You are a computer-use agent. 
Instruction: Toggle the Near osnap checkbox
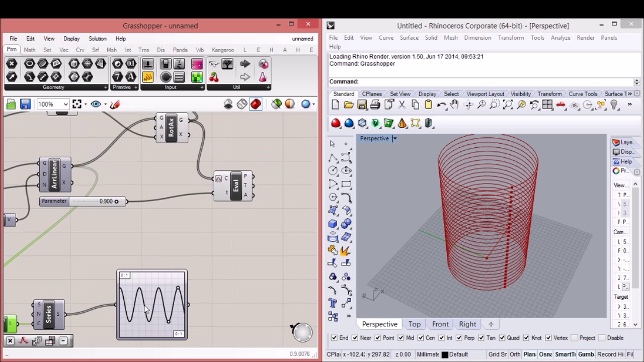point(355,338)
